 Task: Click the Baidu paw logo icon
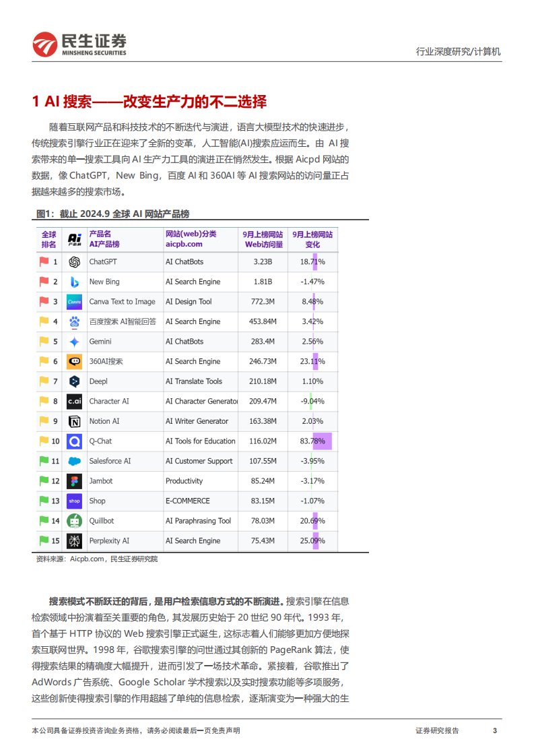(x=75, y=321)
